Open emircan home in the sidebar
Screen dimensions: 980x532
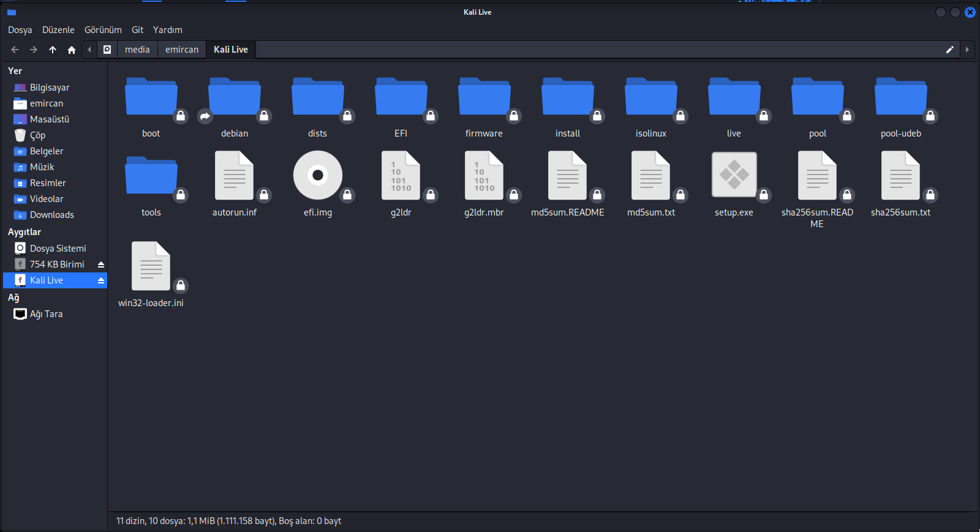[55, 103]
